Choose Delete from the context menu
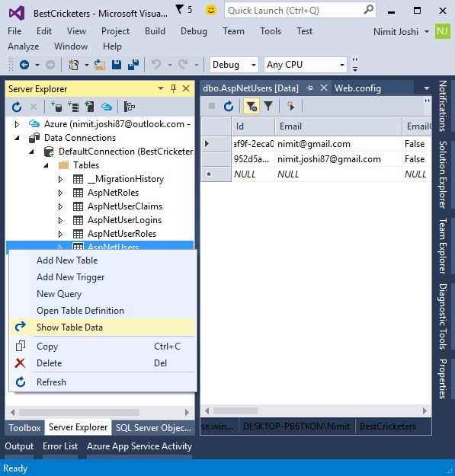455x476 pixels. (x=103, y=363)
